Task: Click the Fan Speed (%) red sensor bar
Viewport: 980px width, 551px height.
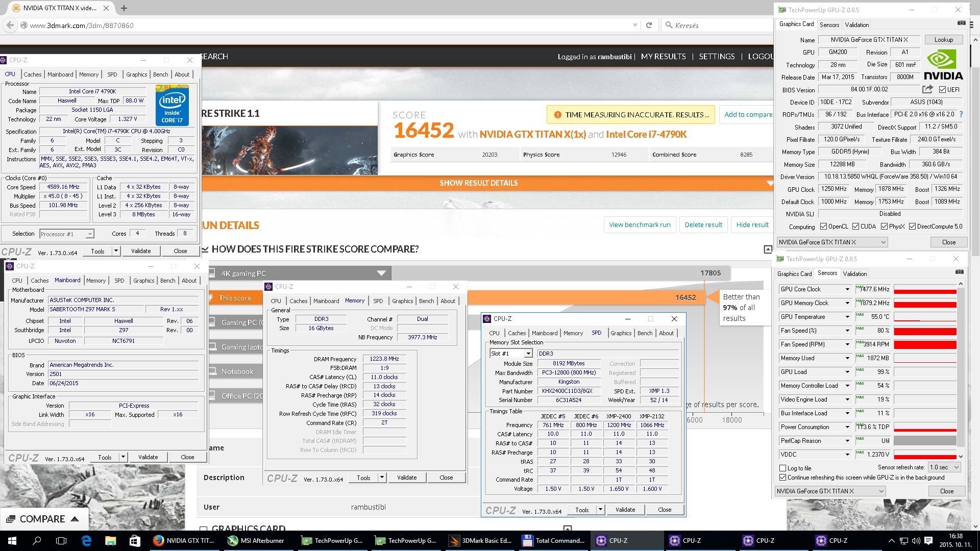Action: point(924,331)
